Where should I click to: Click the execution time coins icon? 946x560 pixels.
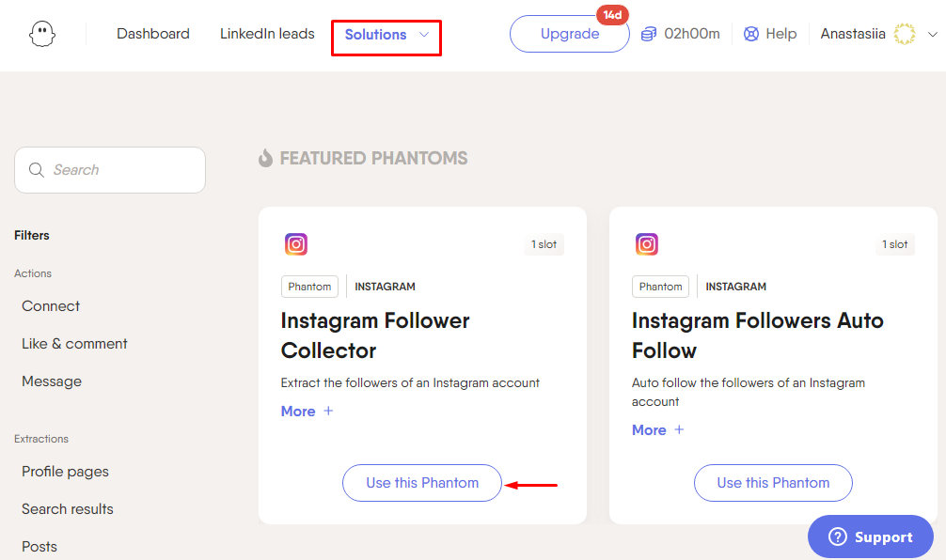pyautogui.click(x=649, y=34)
